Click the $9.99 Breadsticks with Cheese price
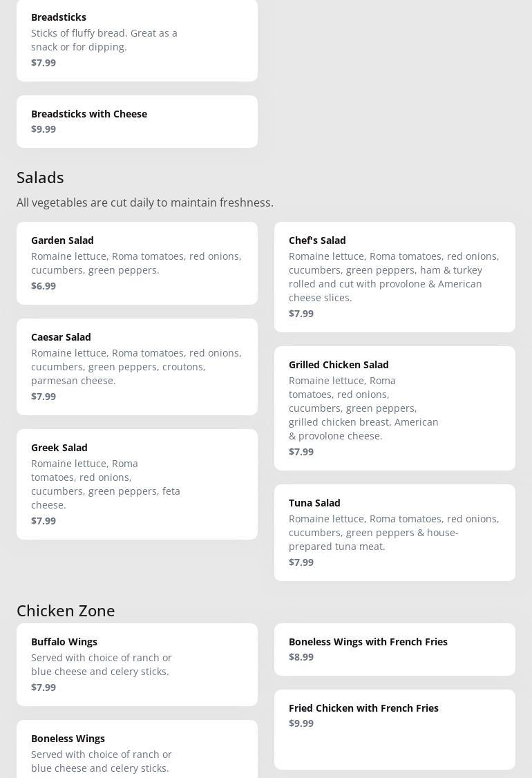The height and width of the screenshot is (778, 532). [44, 129]
